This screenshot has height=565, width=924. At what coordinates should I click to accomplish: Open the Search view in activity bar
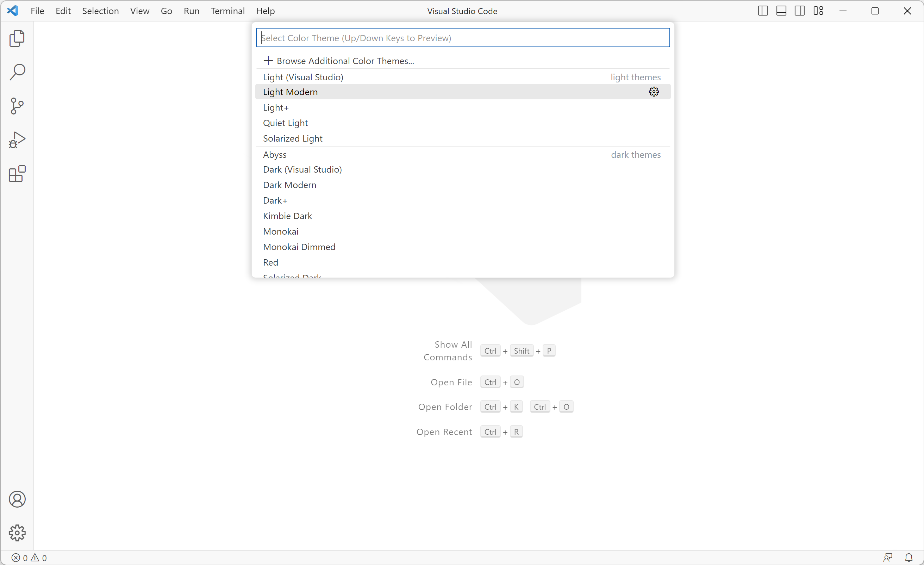click(17, 72)
